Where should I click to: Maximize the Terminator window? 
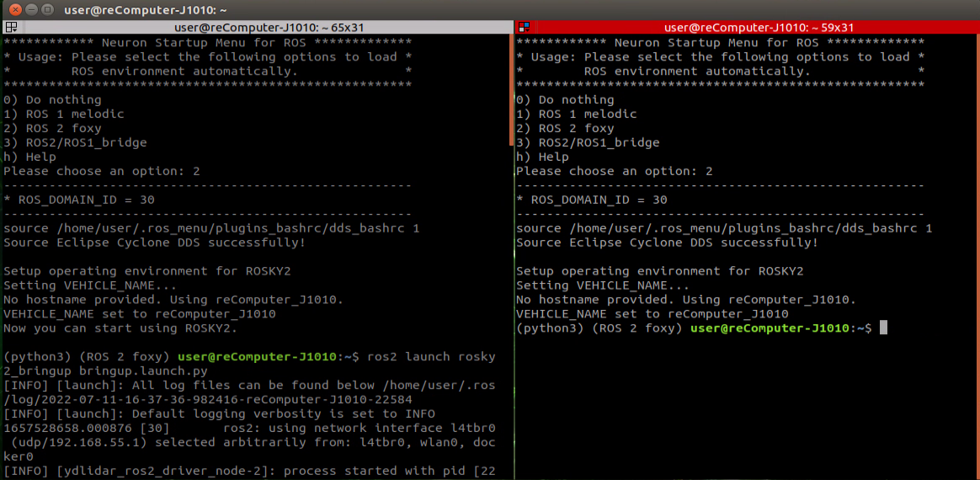[x=47, y=10]
